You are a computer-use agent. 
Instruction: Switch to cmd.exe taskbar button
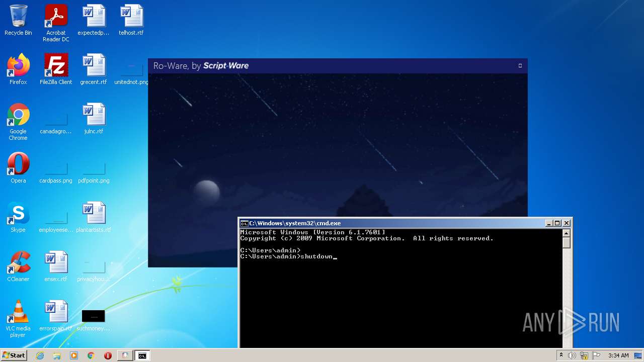(x=142, y=355)
